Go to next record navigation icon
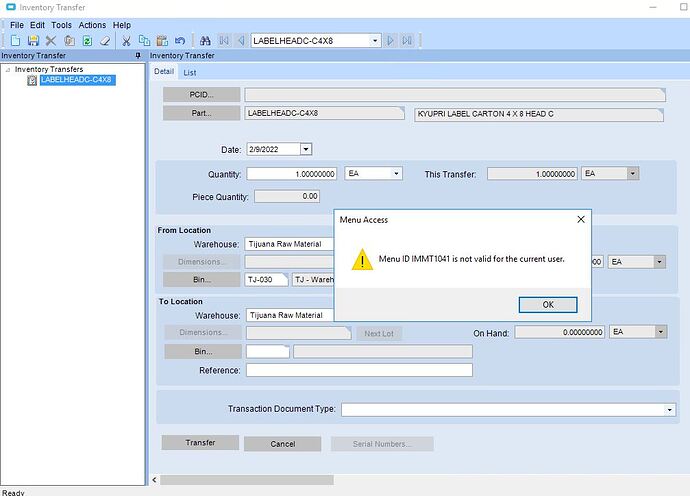 click(390, 40)
